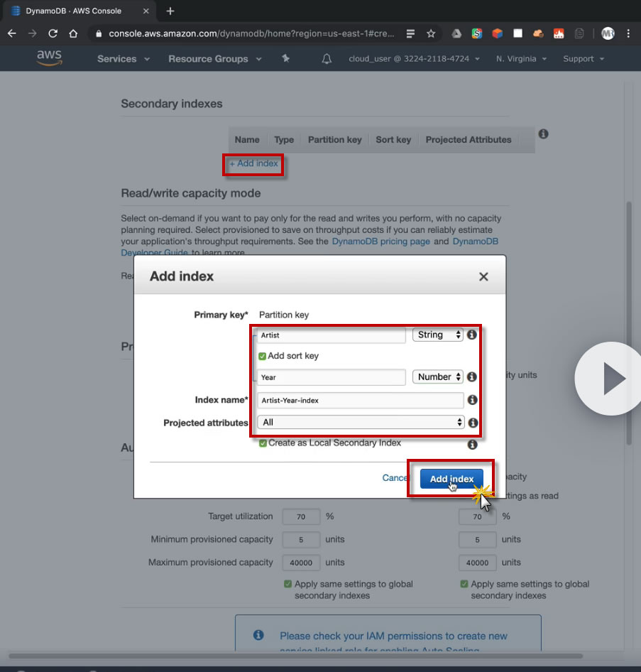Click the + Add index link
This screenshot has height=672, width=641.
253,163
